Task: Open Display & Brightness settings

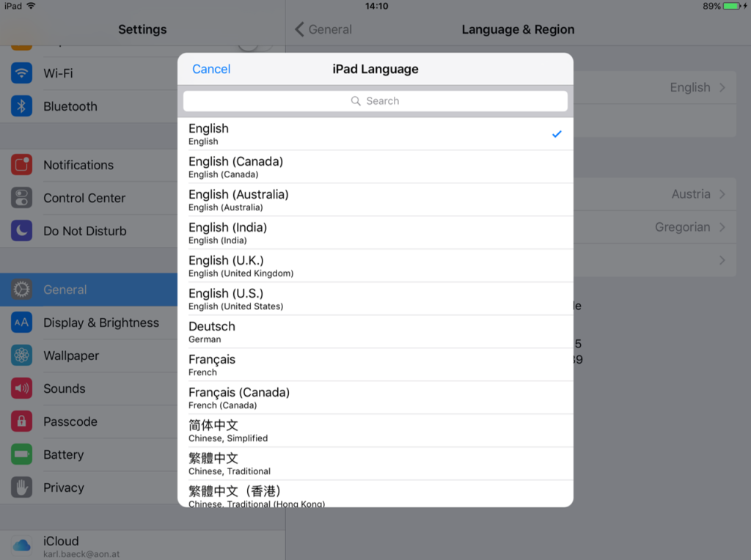Action: click(x=89, y=323)
